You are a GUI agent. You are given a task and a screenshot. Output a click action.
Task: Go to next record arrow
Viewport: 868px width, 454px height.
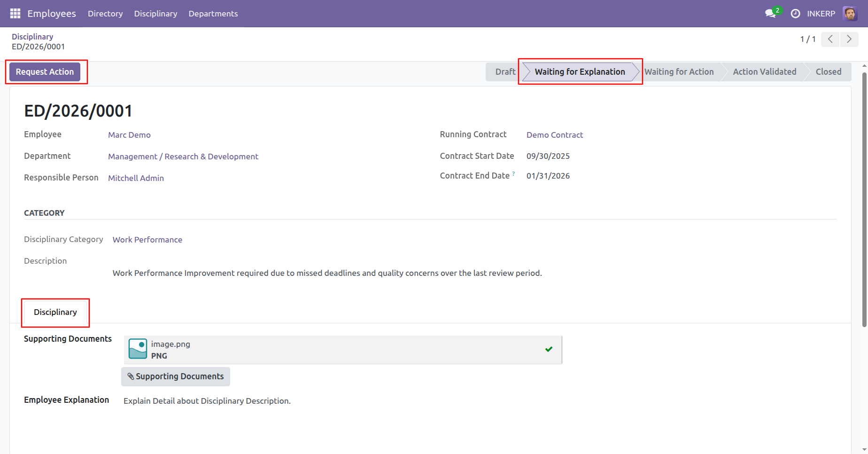[849, 39]
